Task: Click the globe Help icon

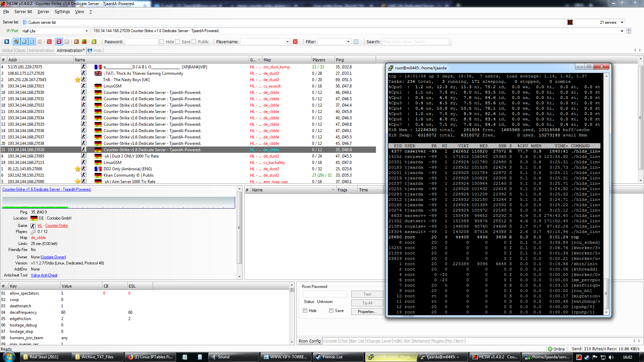Action: (x=90, y=50)
